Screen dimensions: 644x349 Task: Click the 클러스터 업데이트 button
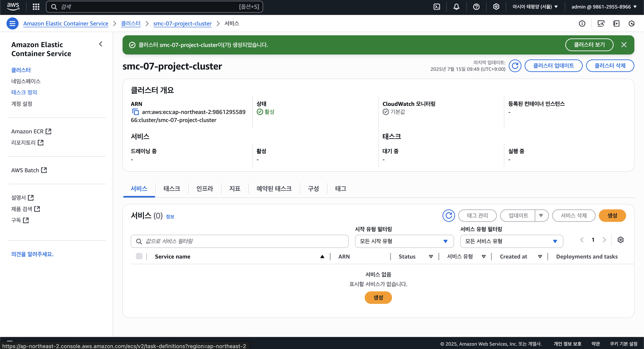click(553, 66)
